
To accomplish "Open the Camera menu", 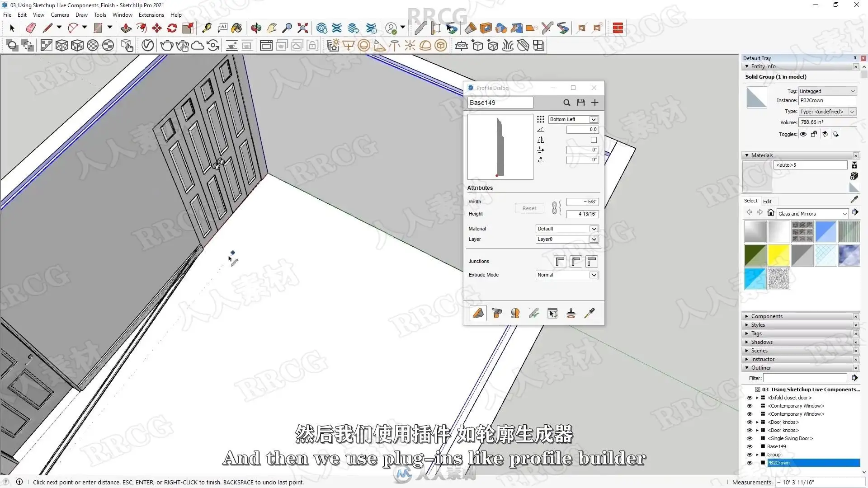I will point(60,15).
